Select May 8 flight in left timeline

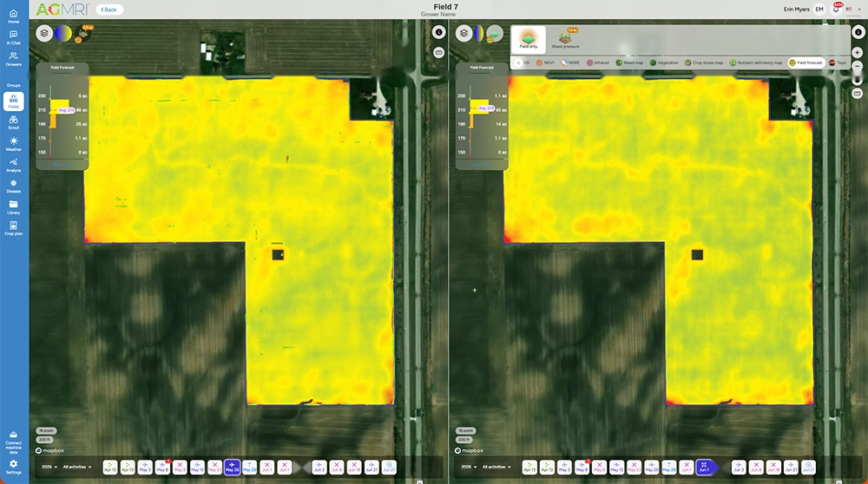click(x=162, y=467)
